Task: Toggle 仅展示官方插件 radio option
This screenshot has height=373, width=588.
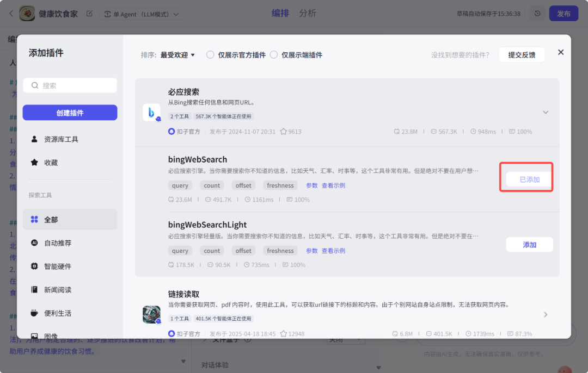Action: [x=210, y=55]
